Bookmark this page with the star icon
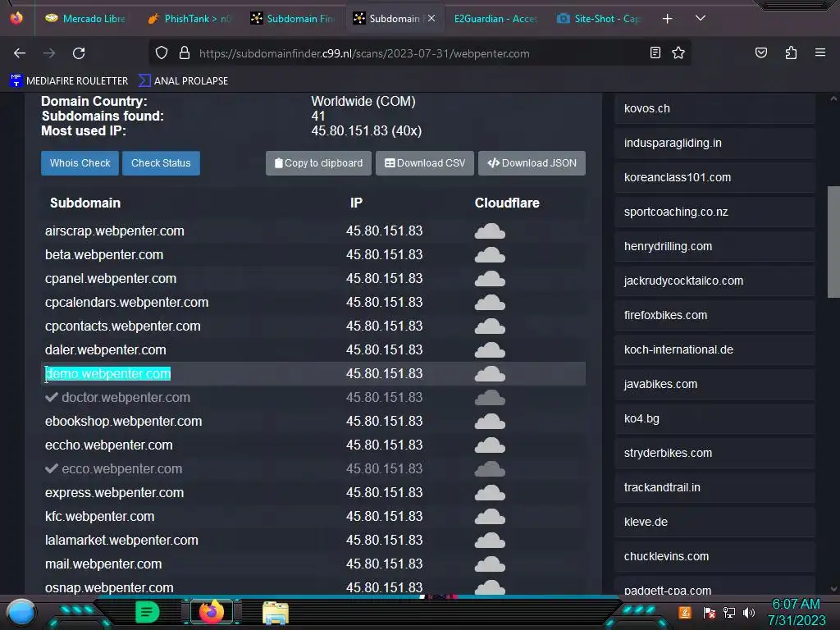 [678, 53]
